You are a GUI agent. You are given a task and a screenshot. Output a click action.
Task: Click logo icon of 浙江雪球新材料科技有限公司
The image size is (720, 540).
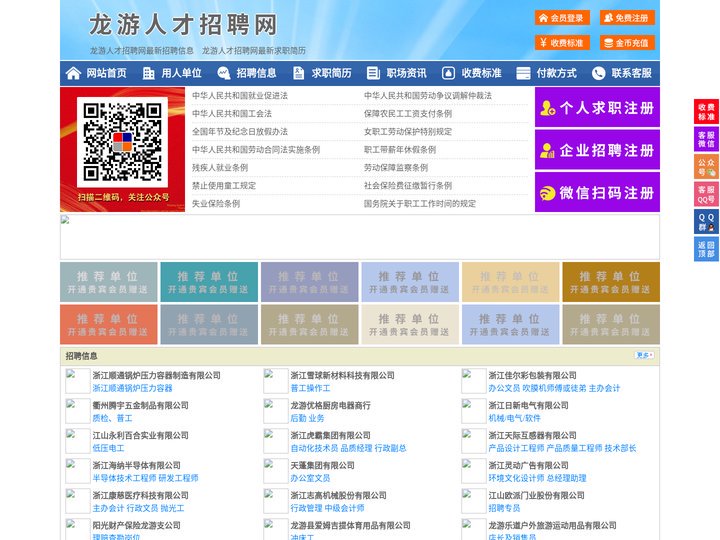click(276, 381)
